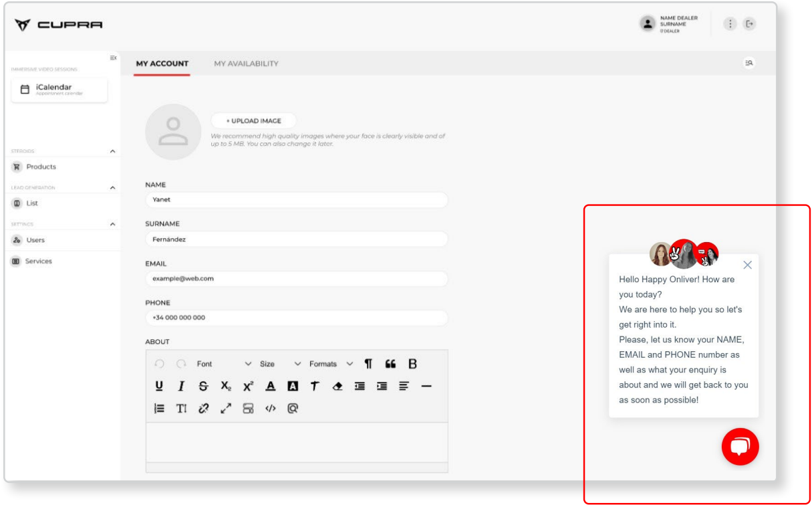Apply strikethrough formatting in the editor
This screenshot has width=812, height=509.
(x=203, y=386)
